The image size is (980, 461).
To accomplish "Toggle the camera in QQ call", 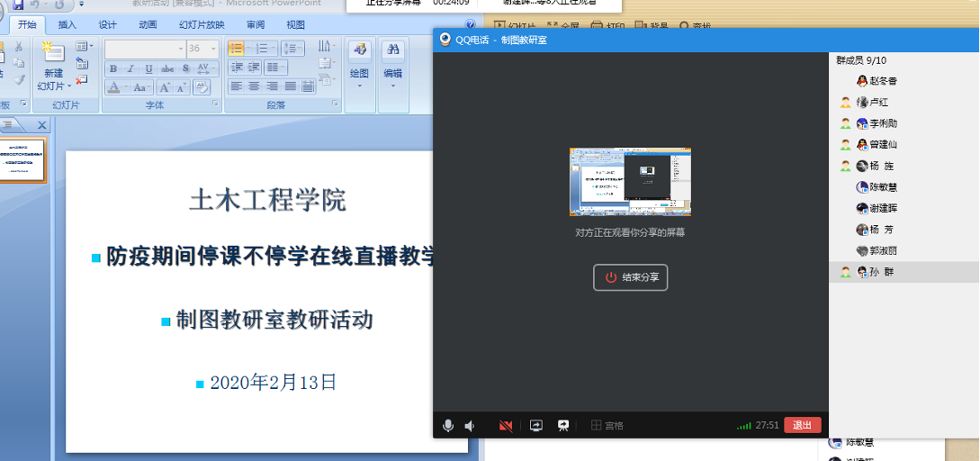I will pyautogui.click(x=506, y=426).
